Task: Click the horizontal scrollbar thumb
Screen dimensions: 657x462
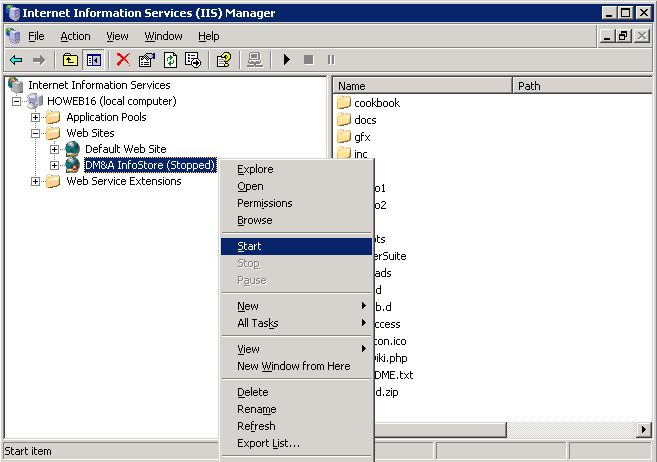Action: pyautogui.click(x=440, y=429)
